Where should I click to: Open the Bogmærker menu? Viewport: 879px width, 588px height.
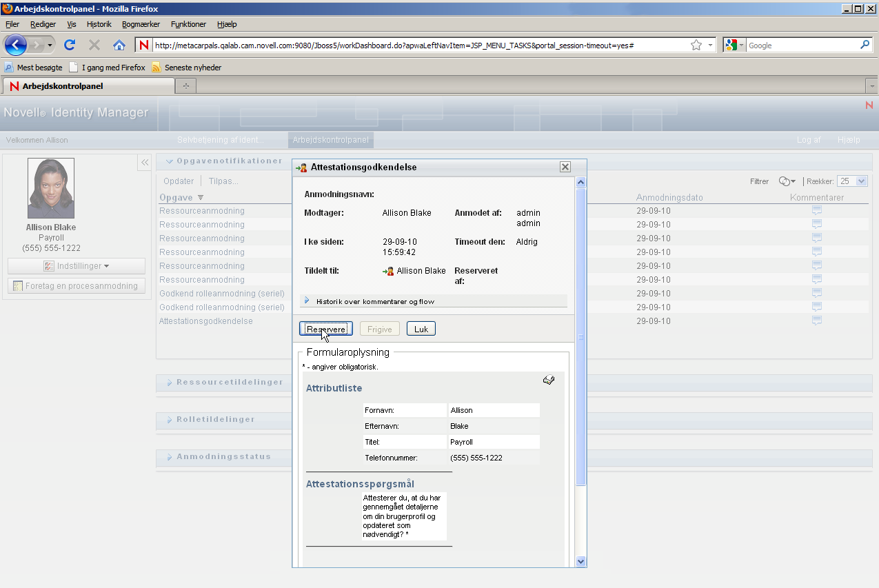[141, 24]
